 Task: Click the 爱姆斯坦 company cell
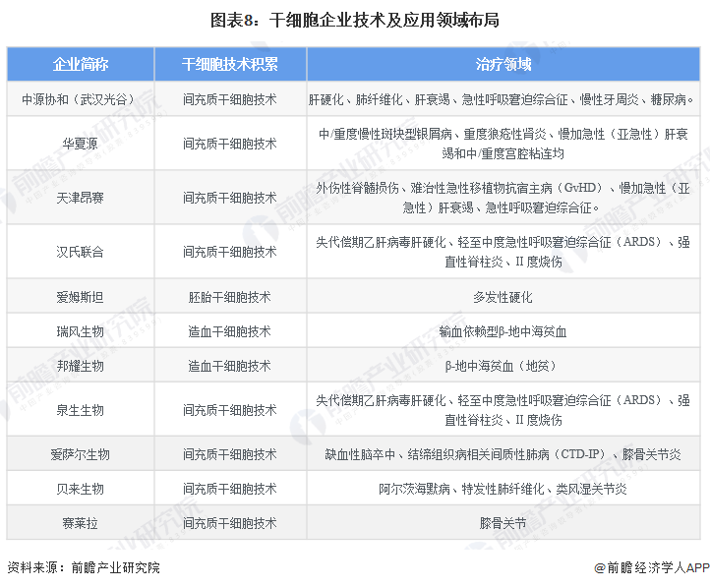(x=81, y=297)
